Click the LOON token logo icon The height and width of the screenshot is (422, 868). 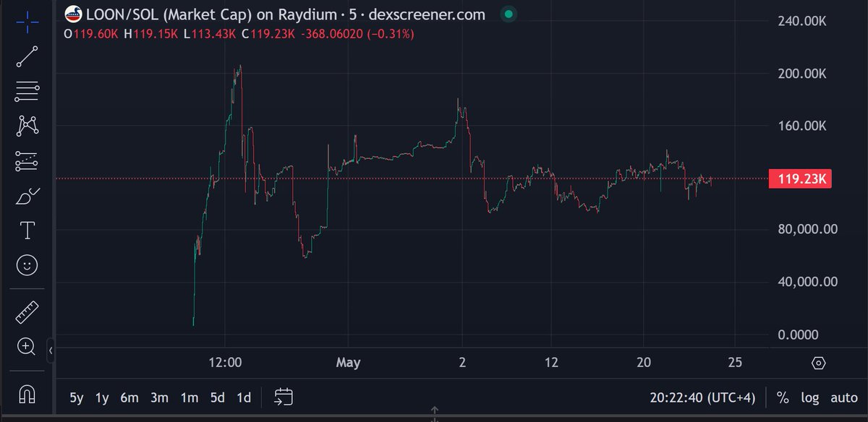click(73, 14)
